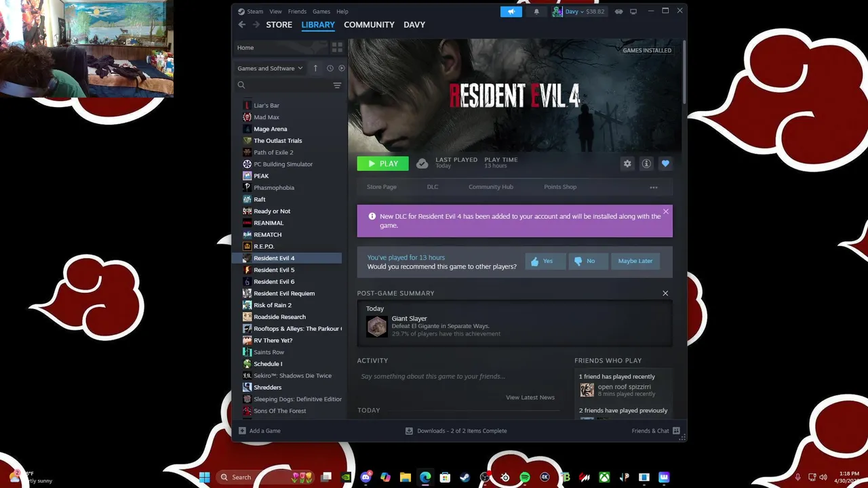868x488 pixels.
Task: Open the Help menu
Action: pos(342,12)
